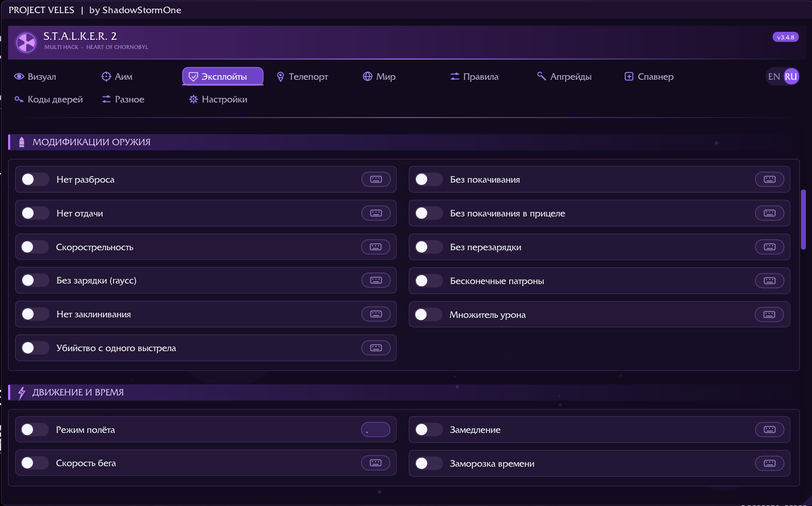Click the PROJECT VELES title text
The width and height of the screenshot is (812, 506).
point(41,10)
